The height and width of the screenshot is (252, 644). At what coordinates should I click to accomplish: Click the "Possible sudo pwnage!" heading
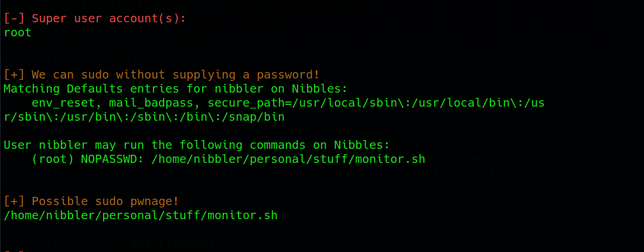point(105,202)
